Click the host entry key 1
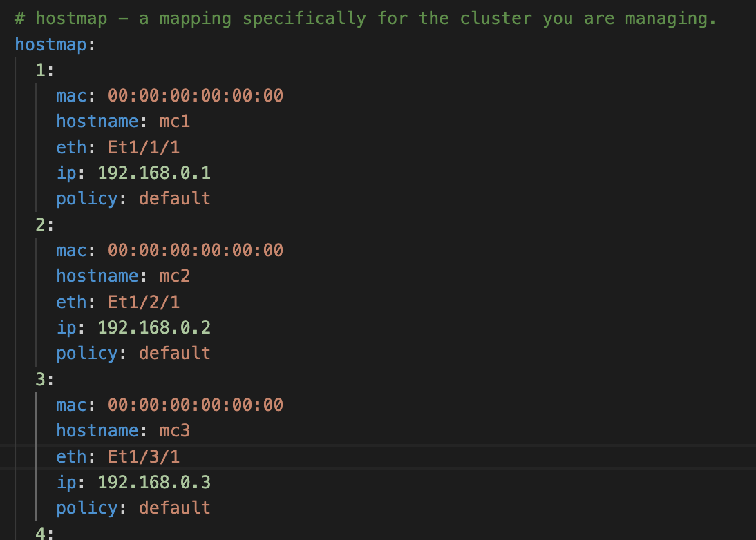The height and width of the screenshot is (540, 756). pos(40,70)
